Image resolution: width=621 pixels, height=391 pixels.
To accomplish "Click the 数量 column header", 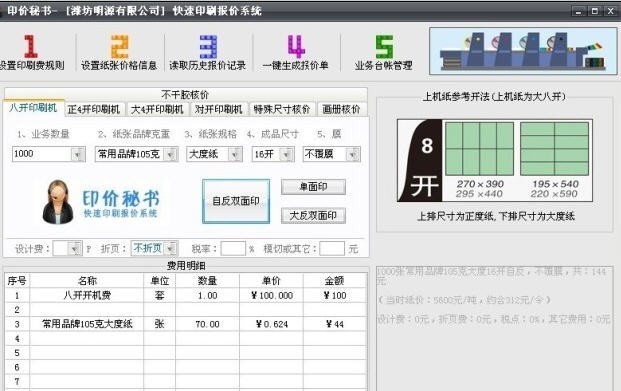I will [208, 280].
